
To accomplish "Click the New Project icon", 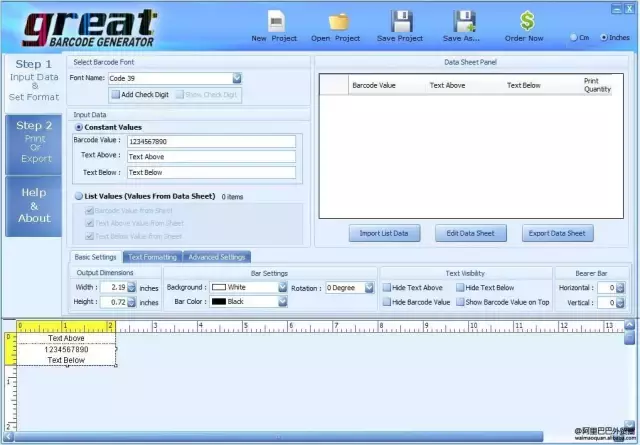I will pos(276,21).
